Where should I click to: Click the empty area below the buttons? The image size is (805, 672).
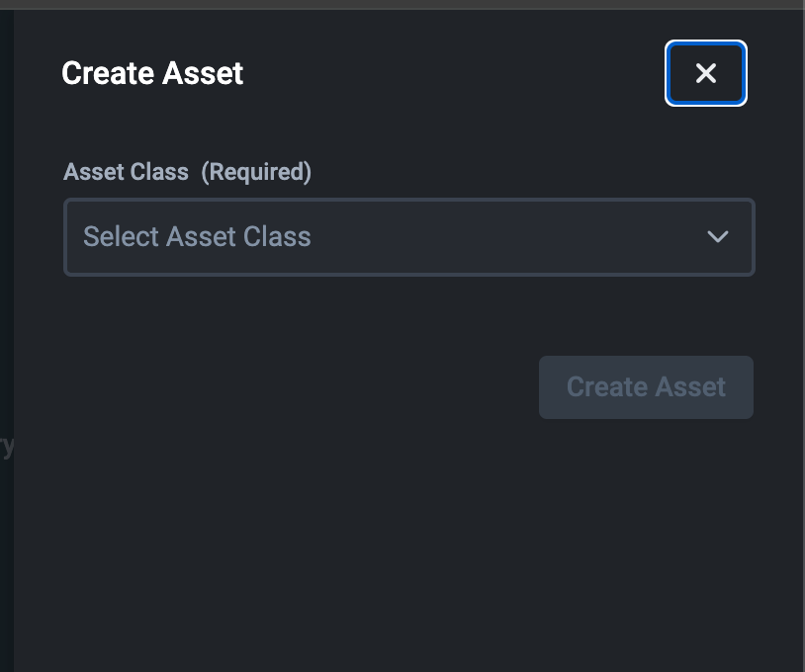tap(396, 544)
